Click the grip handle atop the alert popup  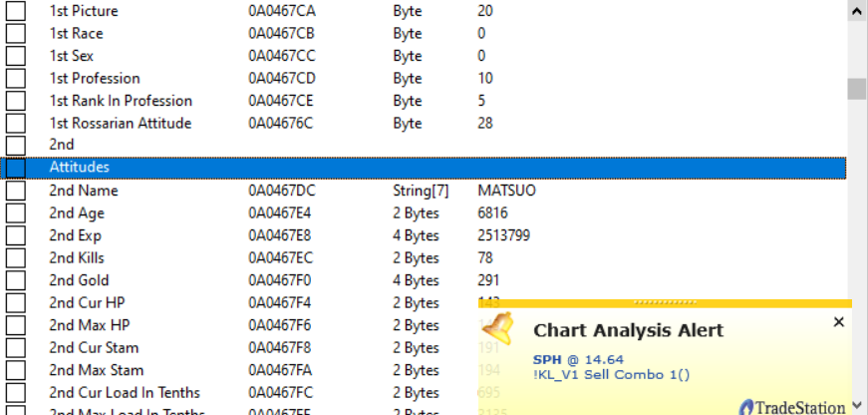pos(664,303)
